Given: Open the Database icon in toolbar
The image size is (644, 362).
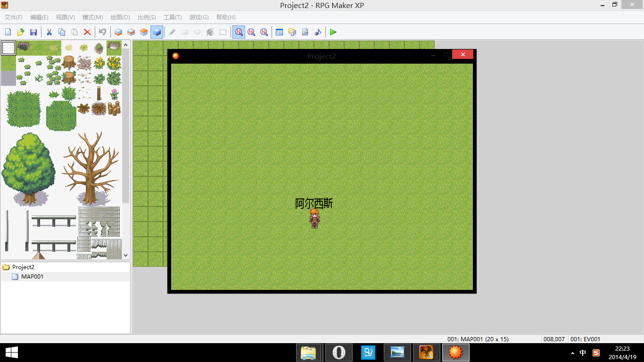Looking at the screenshot, I should 279,32.
